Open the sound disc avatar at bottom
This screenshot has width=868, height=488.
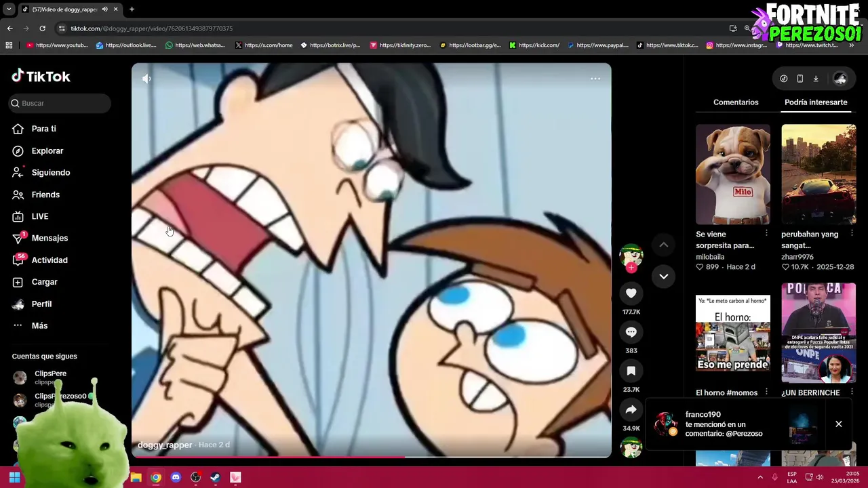point(631,447)
